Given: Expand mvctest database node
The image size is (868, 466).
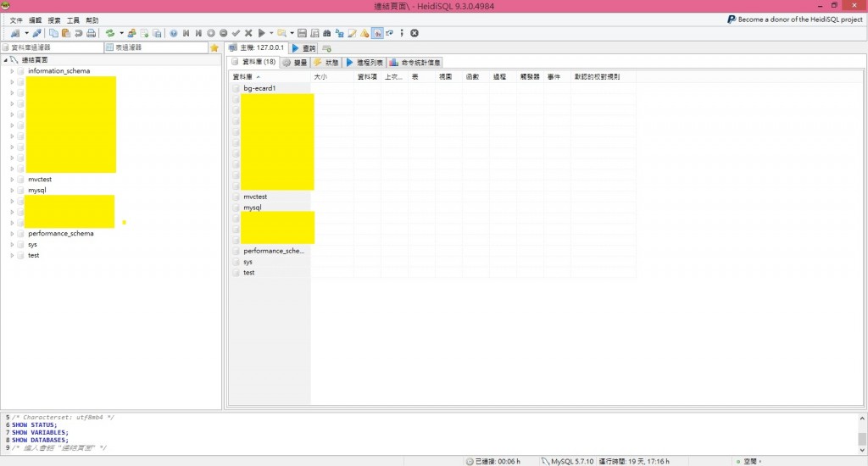Looking at the screenshot, I should pos(12,180).
